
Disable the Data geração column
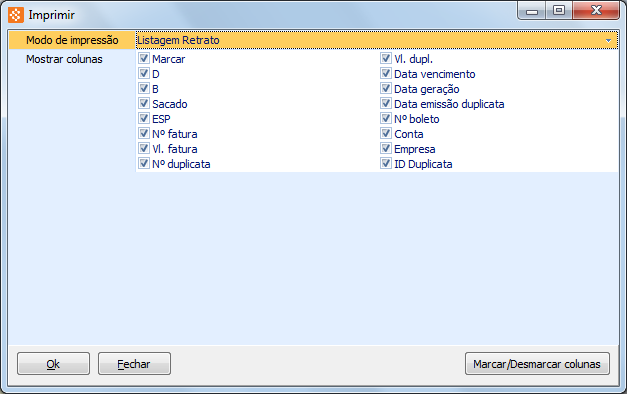pos(385,88)
